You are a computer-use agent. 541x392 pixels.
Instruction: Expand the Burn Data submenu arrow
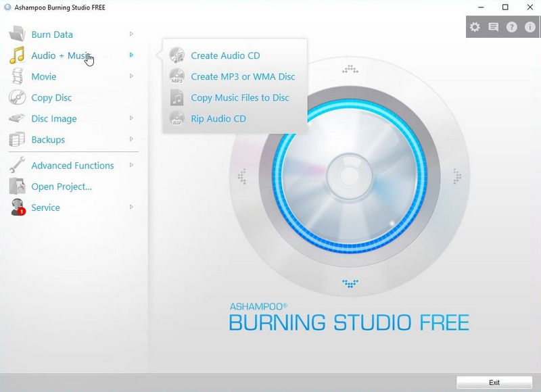[131, 34]
